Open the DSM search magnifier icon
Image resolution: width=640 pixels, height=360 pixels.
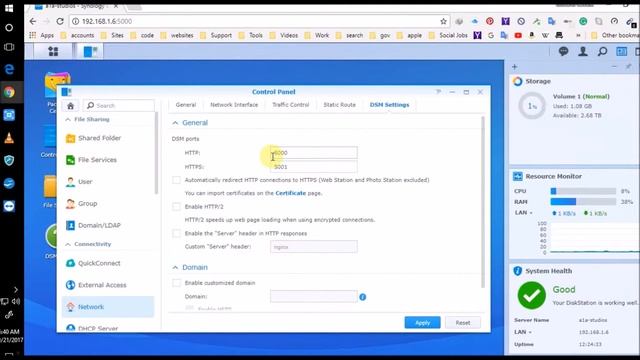[602, 51]
